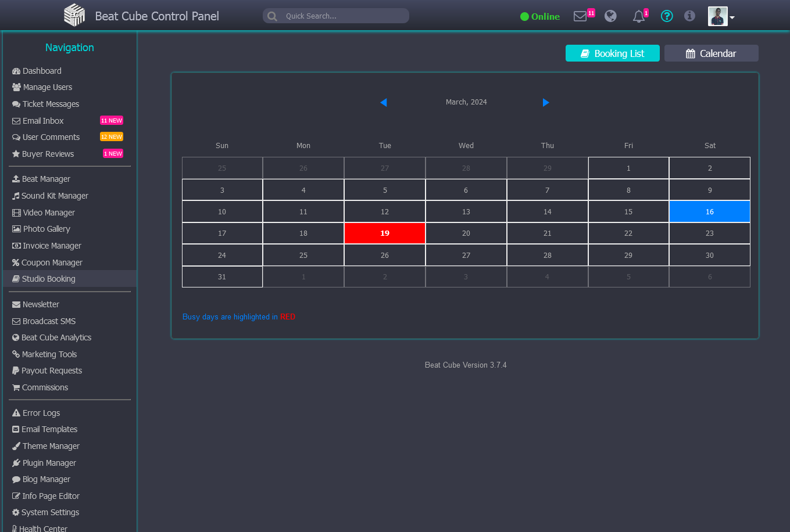Select day 10 in calendar

[222, 212]
